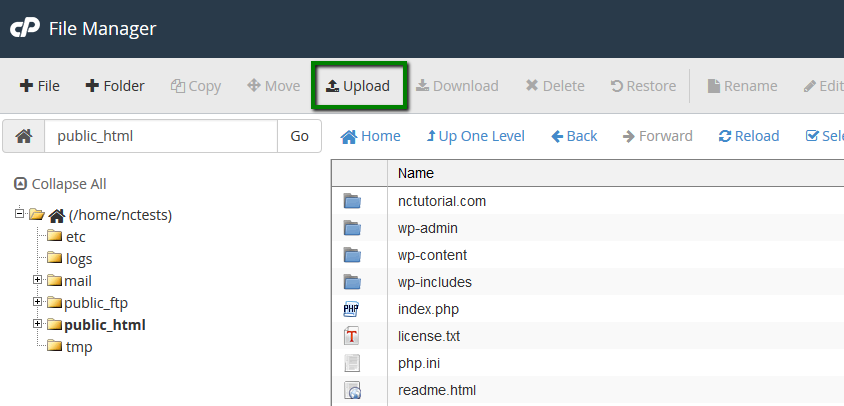Click the nctutorial.com folder icon
This screenshot has width=844, height=406.
click(x=352, y=201)
